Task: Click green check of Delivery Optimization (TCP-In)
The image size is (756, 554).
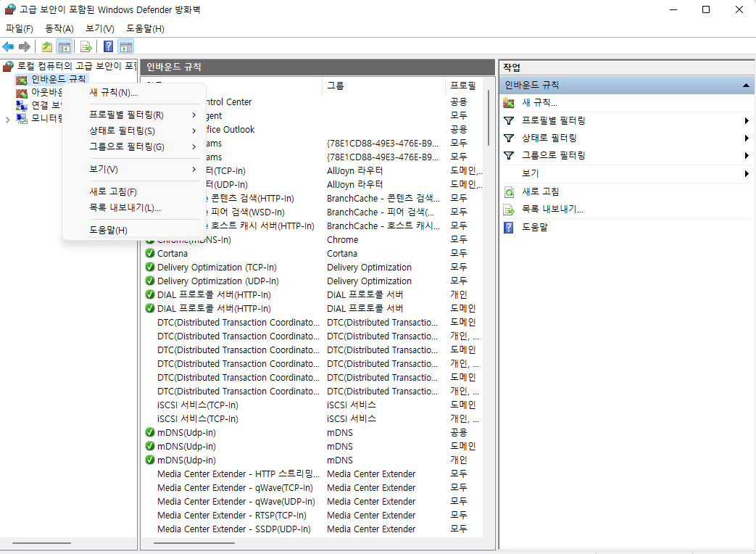Action: click(150, 267)
